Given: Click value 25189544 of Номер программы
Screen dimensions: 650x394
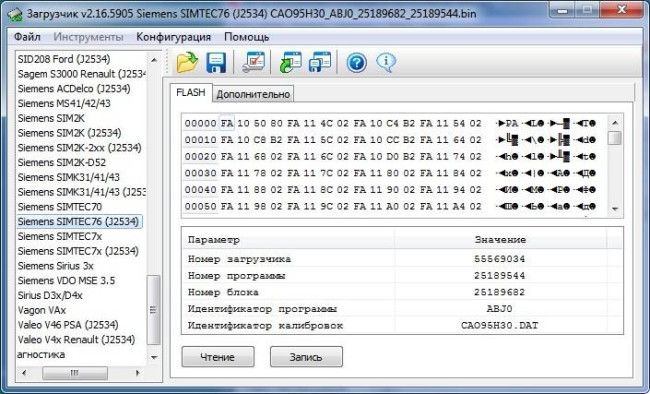Looking at the screenshot, I should (x=500, y=275).
